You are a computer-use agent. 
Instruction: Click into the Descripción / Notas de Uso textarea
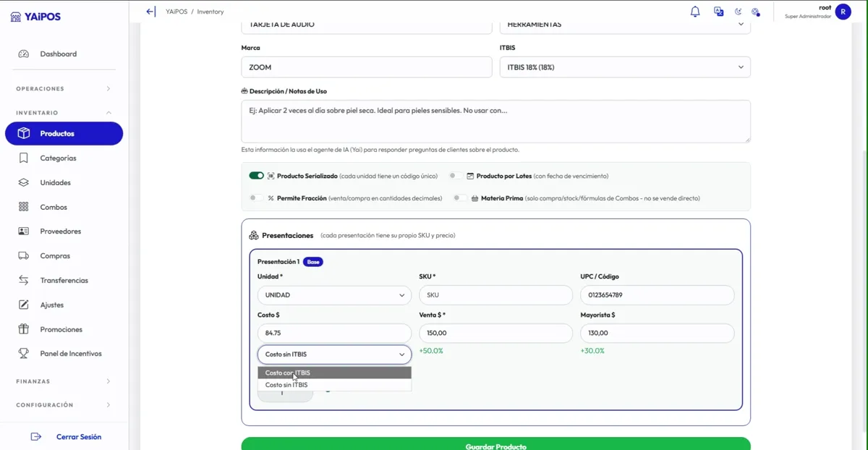[x=495, y=121]
